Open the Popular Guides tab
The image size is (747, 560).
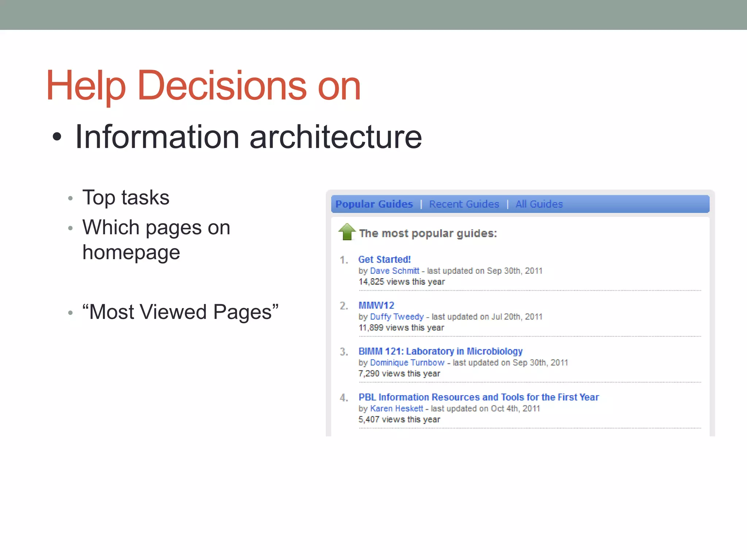[x=374, y=204]
